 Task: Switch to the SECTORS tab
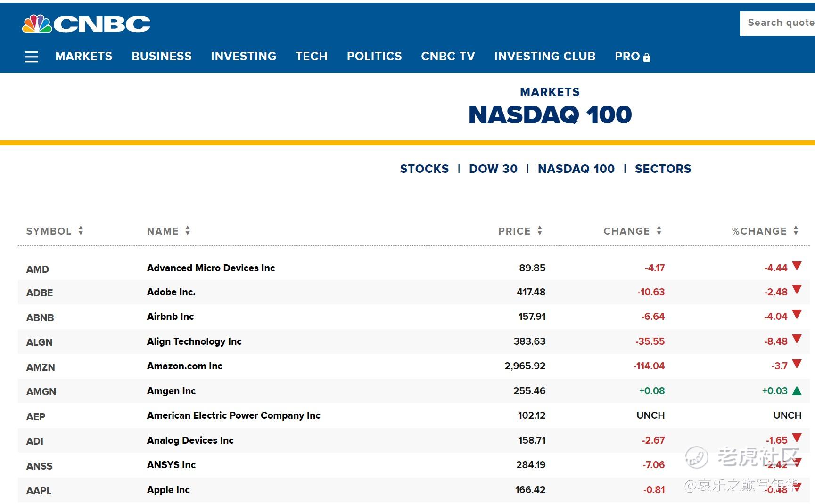pos(663,169)
